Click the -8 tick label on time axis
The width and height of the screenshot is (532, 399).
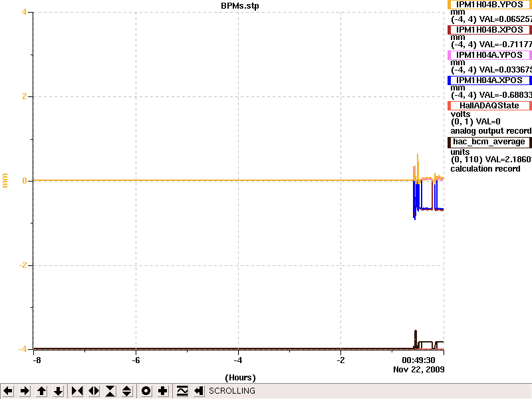pos(37,360)
